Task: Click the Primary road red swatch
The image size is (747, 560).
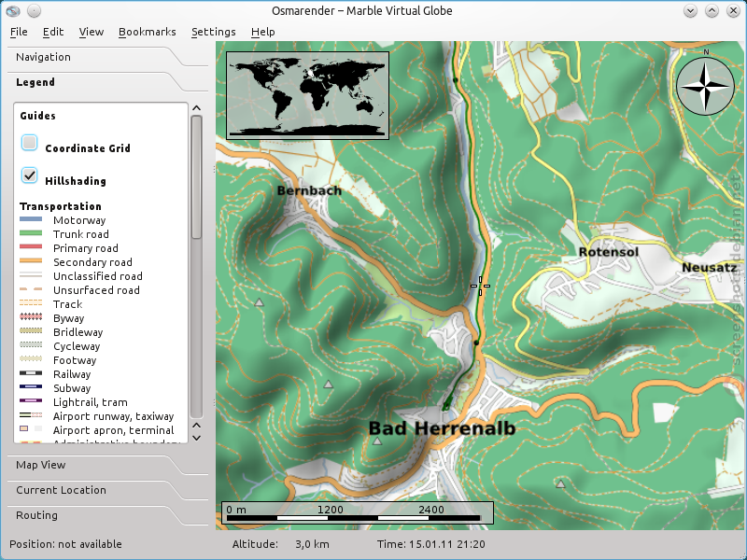Action: pyautogui.click(x=31, y=247)
